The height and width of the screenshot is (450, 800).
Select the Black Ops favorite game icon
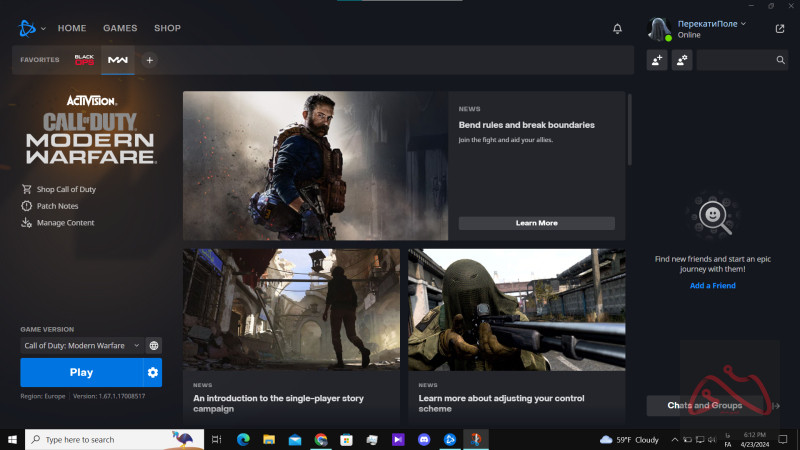(x=84, y=60)
